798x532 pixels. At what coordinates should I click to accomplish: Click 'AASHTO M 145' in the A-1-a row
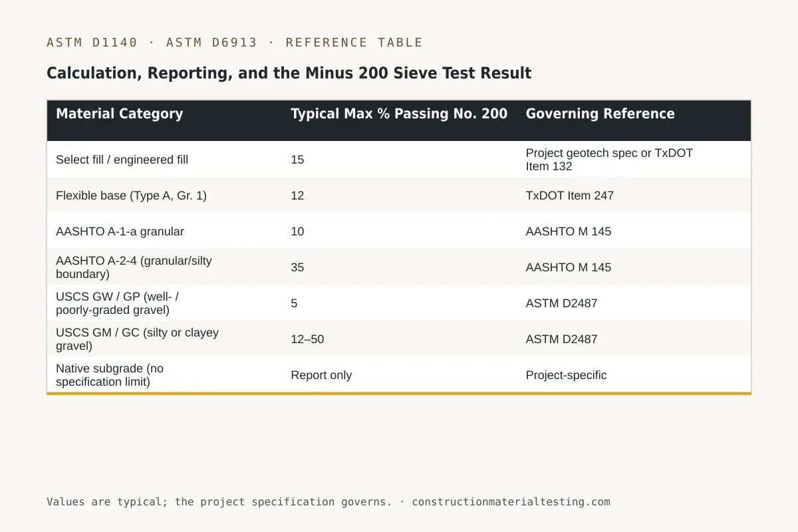point(568,231)
